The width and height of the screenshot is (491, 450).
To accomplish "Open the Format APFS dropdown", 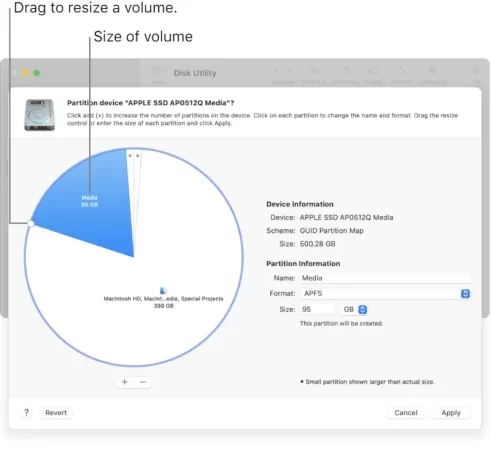I will pos(385,293).
